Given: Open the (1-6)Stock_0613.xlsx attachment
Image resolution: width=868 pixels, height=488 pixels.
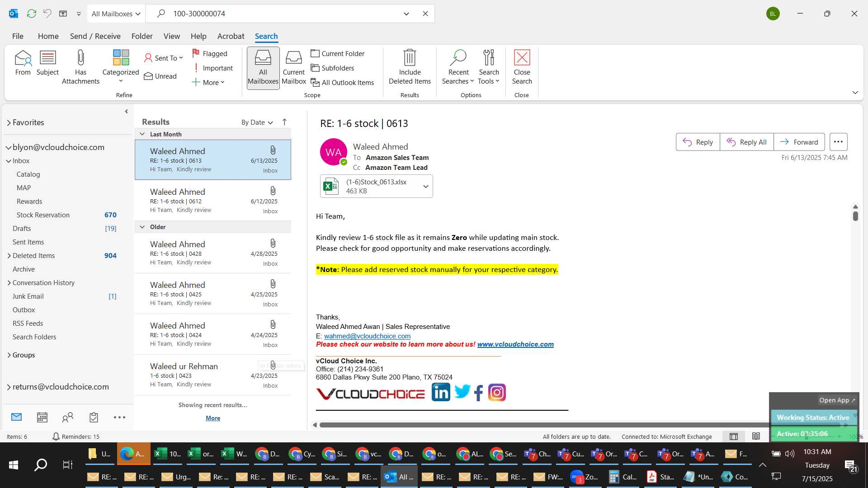Looking at the screenshot, I should click(x=370, y=186).
